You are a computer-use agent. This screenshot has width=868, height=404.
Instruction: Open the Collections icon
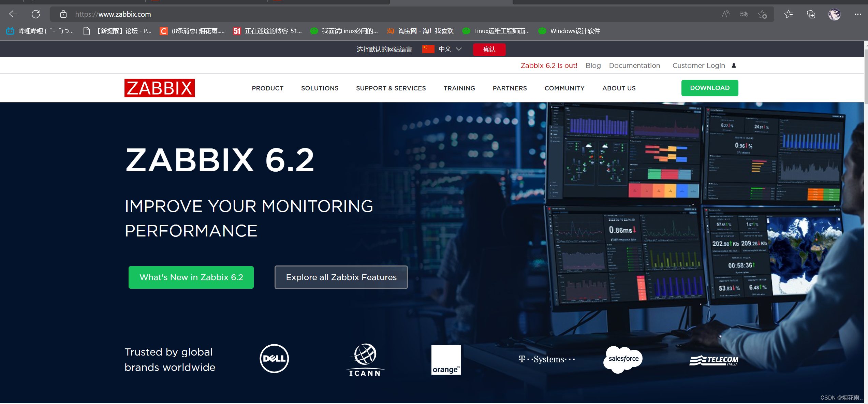811,14
